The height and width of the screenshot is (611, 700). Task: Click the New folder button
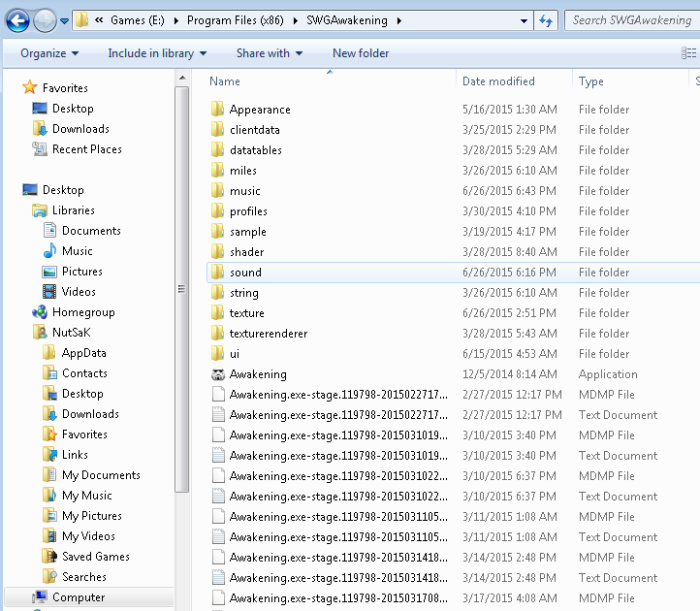click(x=361, y=53)
